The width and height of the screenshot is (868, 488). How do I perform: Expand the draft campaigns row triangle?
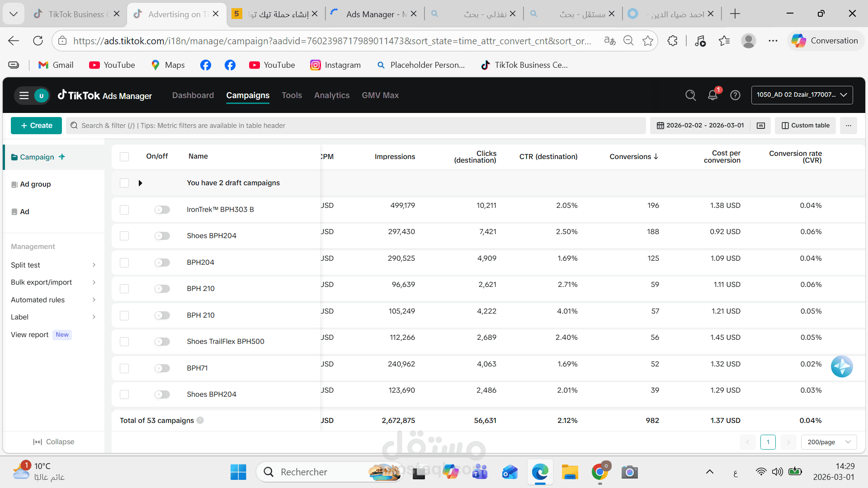pyautogui.click(x=140, y=183)
